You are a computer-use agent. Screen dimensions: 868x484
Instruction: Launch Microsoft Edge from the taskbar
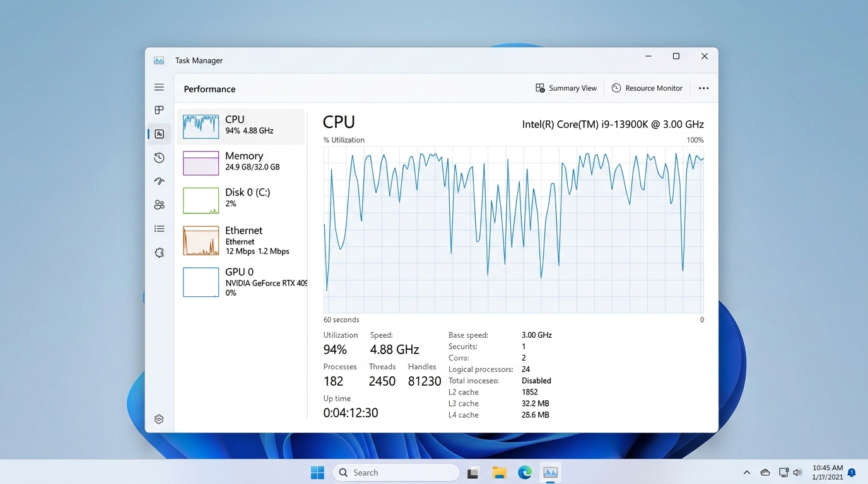point(525,473)
